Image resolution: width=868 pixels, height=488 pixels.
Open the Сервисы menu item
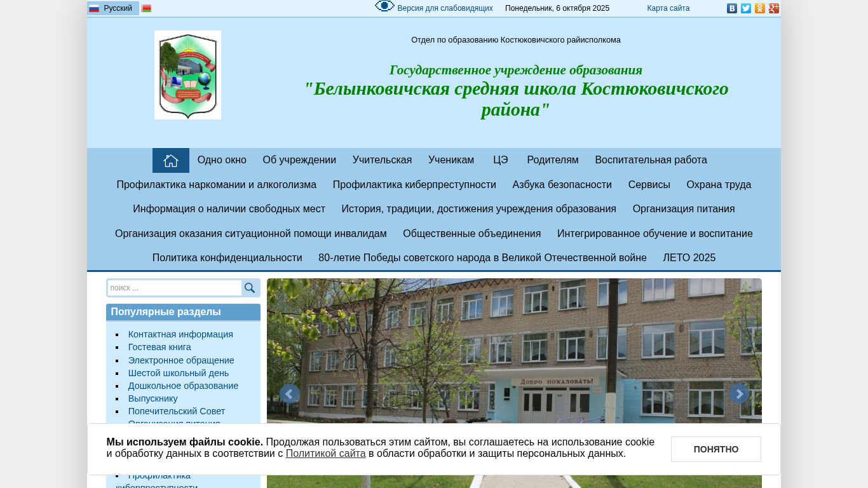[649, 185]
